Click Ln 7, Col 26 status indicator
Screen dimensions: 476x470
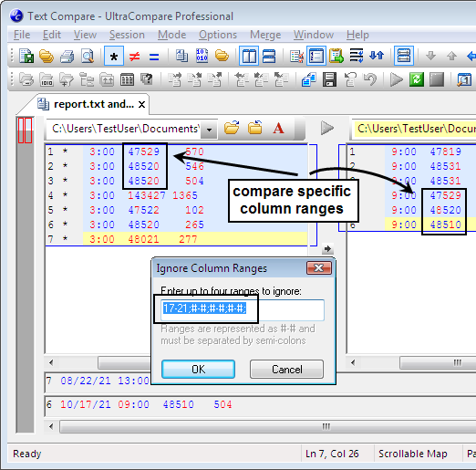tap(332, 454)
